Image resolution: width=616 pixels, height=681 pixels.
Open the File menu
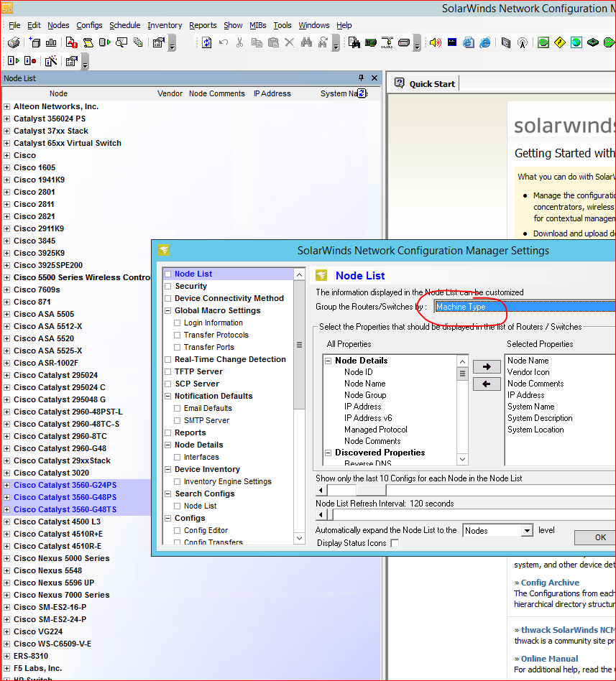tap(14, 25)
